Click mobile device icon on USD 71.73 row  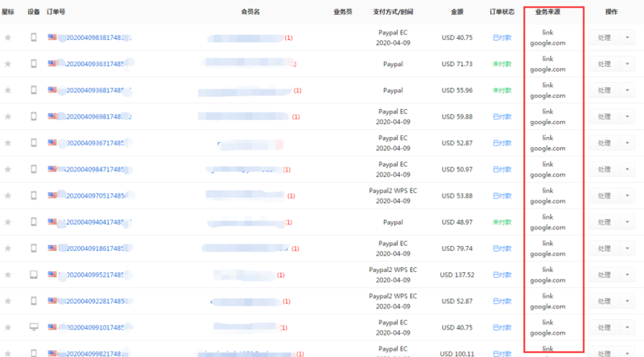point(33,64)
